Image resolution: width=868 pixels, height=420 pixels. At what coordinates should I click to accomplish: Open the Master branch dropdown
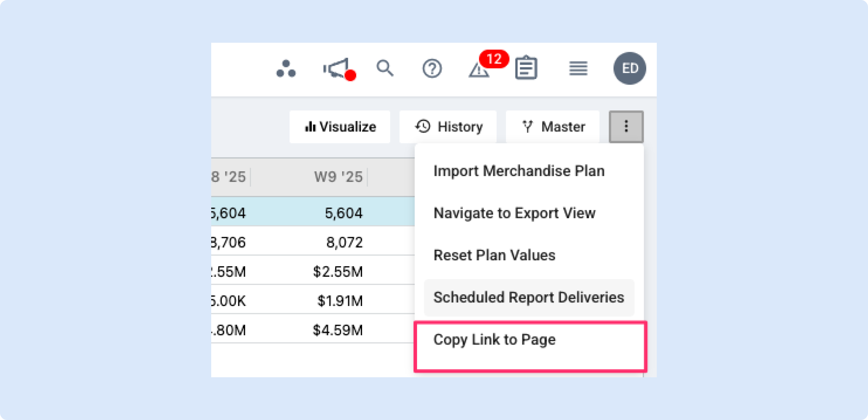click(553, 127)
